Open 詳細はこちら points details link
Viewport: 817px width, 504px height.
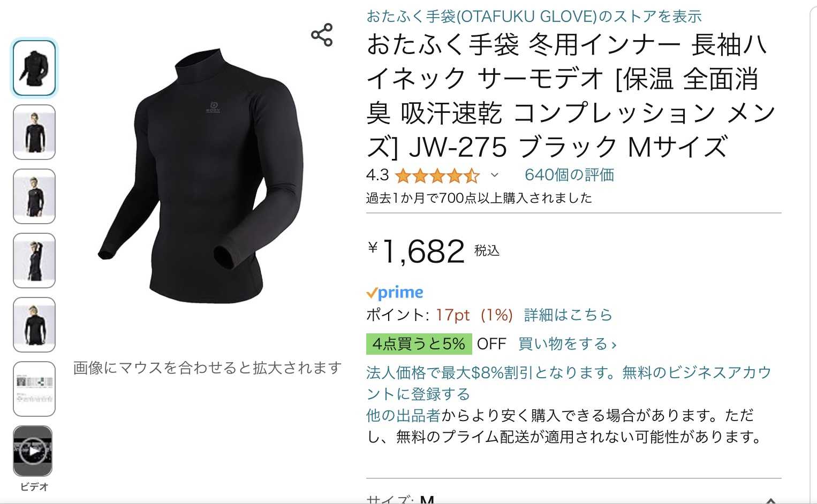568,315
